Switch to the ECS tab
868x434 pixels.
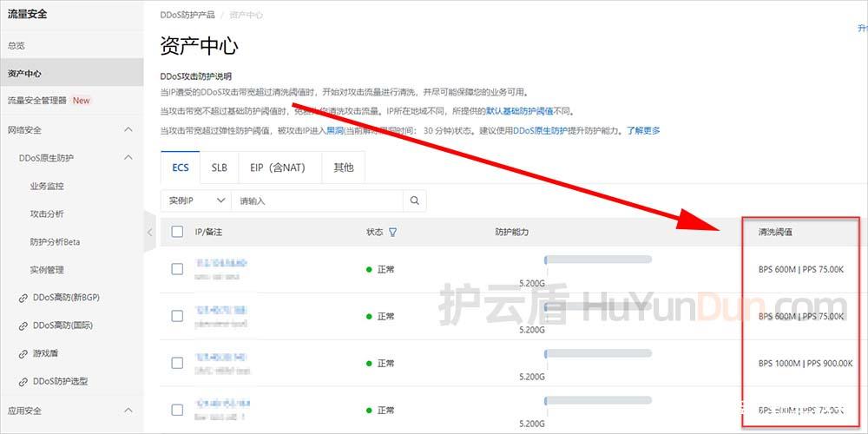pyautogui.click(x=181, y=168)
